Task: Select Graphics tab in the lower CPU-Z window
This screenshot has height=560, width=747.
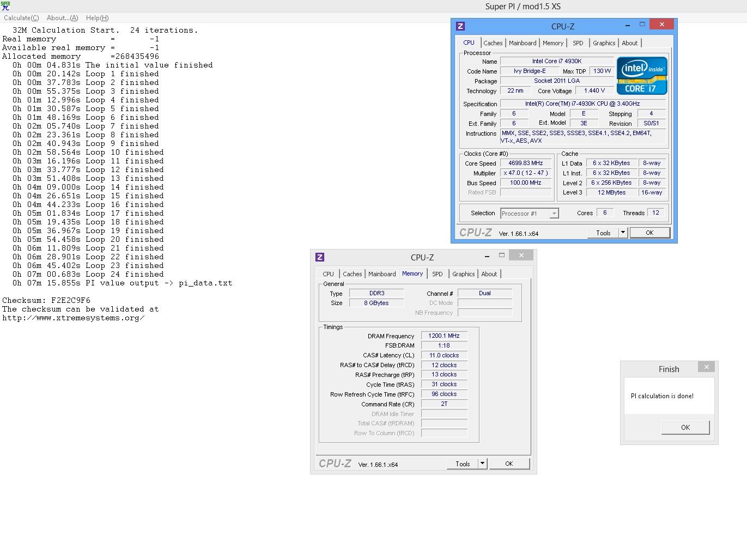Action: coord(464,274)
